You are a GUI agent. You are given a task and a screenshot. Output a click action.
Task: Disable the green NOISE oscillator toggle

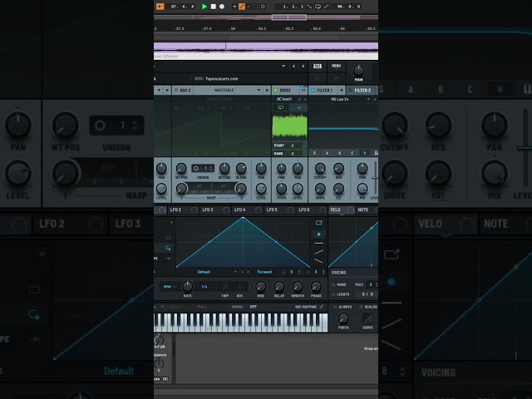tap(275, 91)
